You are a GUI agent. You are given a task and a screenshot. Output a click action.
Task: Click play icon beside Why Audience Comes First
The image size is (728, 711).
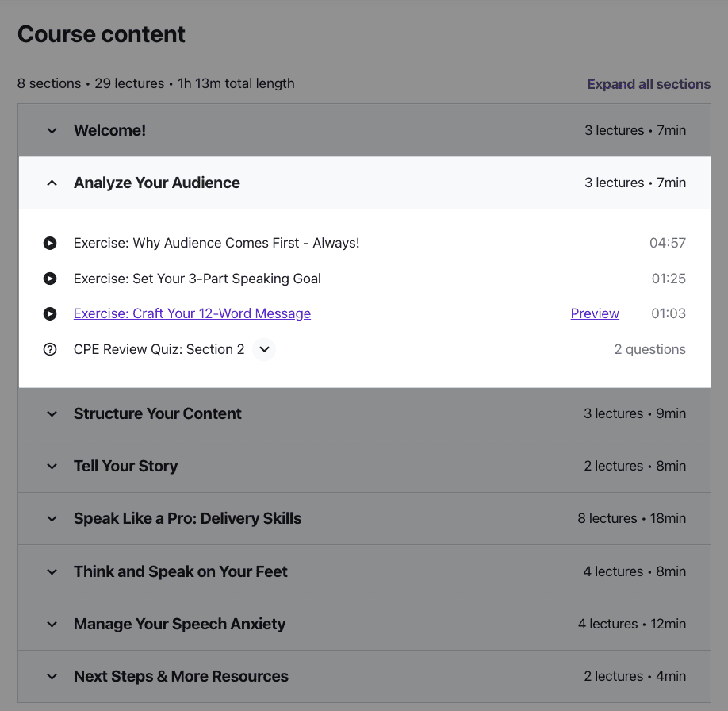point(50,243)
